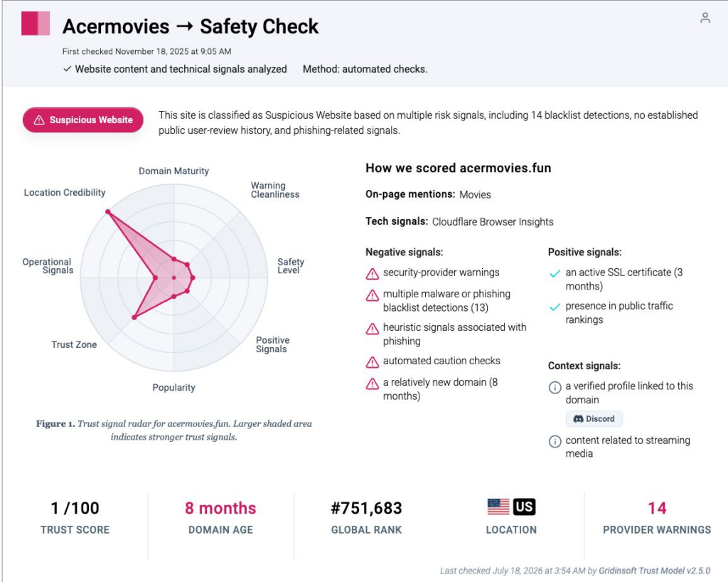Click checkmark beside presence in public traffic rankings
Screen dimensions: 728x582
(x=555, y=307)
